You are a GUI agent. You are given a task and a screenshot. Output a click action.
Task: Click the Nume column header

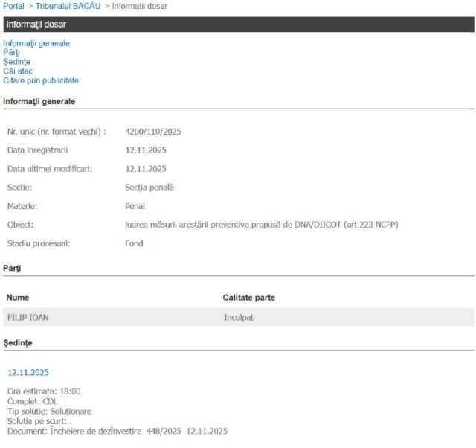coord(18,298)
